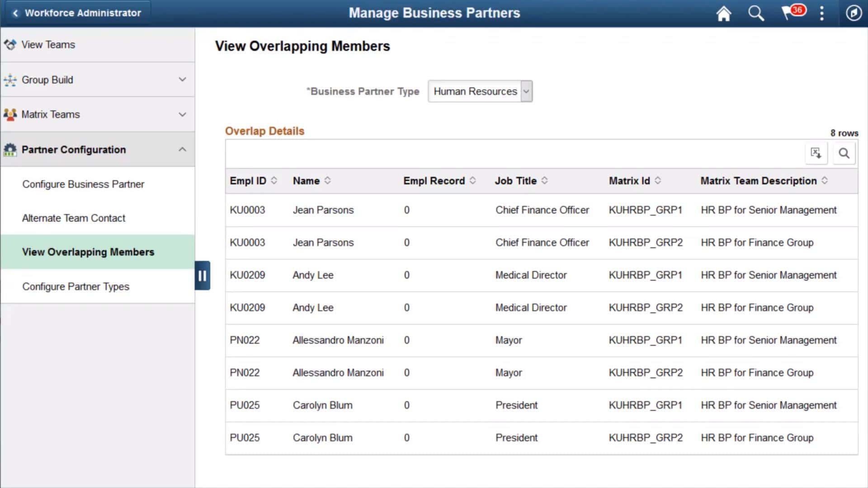The height and width of the screenshot is (488, 868).
Task: Toggle sort on Job Title column
Action: [x=545, y=180]
